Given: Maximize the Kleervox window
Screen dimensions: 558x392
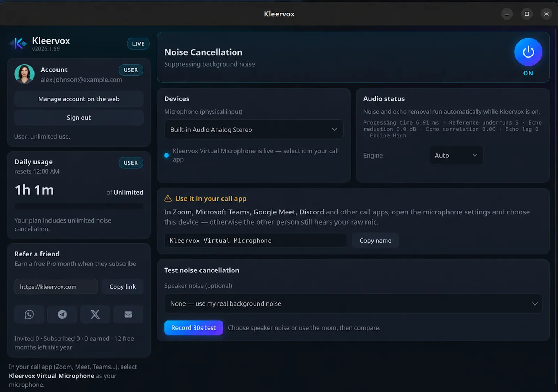Looking at the screenshot, I should coord(527,14).
